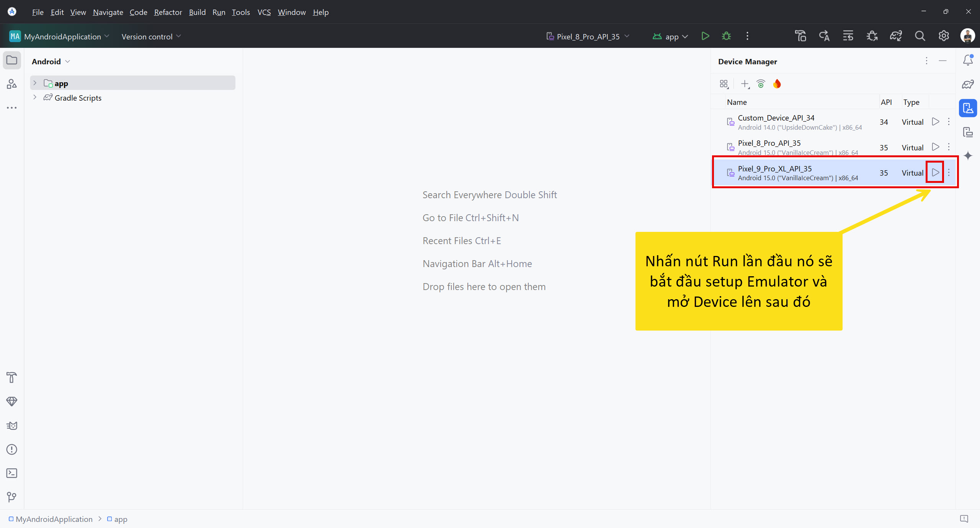The image size is (980, 528).
Task: Run the app with green play button
Action: click(x=705, y=36)
